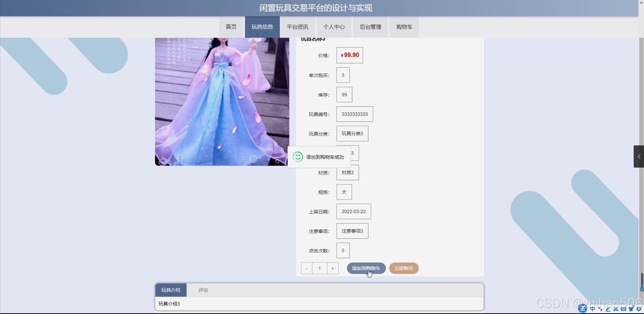Click the 规格 value 大
The width and height of the screenshot is (644, 314).
click(x=344, y=192)
